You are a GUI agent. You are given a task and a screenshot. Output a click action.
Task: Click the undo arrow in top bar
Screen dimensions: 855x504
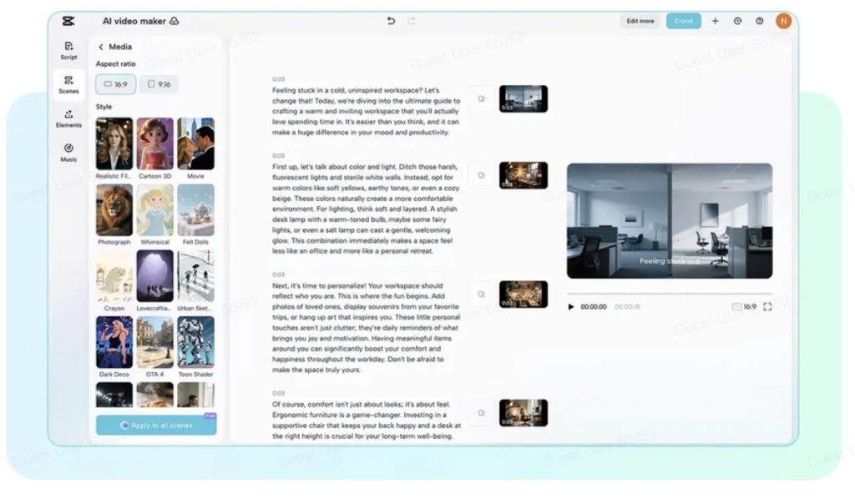click(391, 21)
